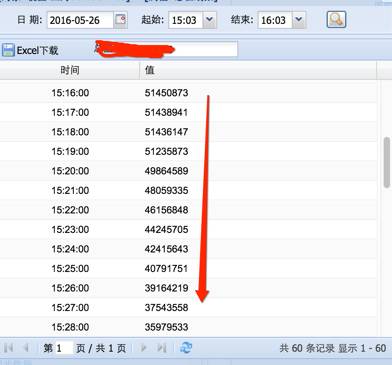Select the 15:16:00 row
This screenshot has height=365, width=392.
point(189,93)
